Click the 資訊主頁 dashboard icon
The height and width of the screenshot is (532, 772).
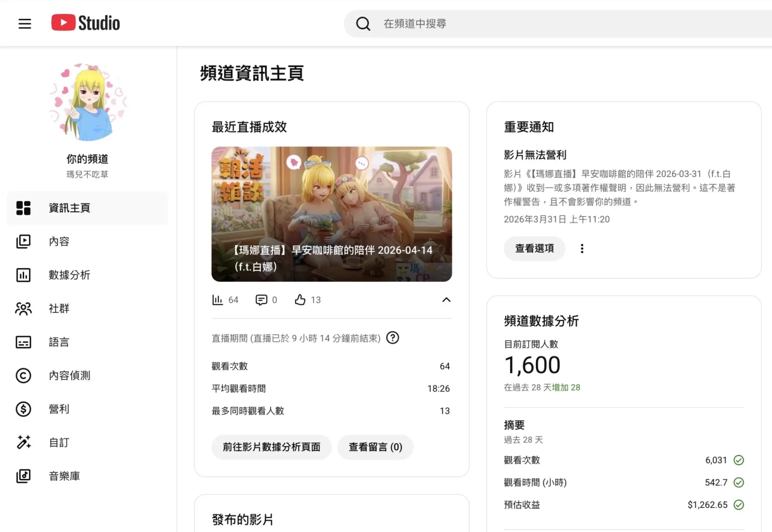pyautogui.click(x=23, y=208)
